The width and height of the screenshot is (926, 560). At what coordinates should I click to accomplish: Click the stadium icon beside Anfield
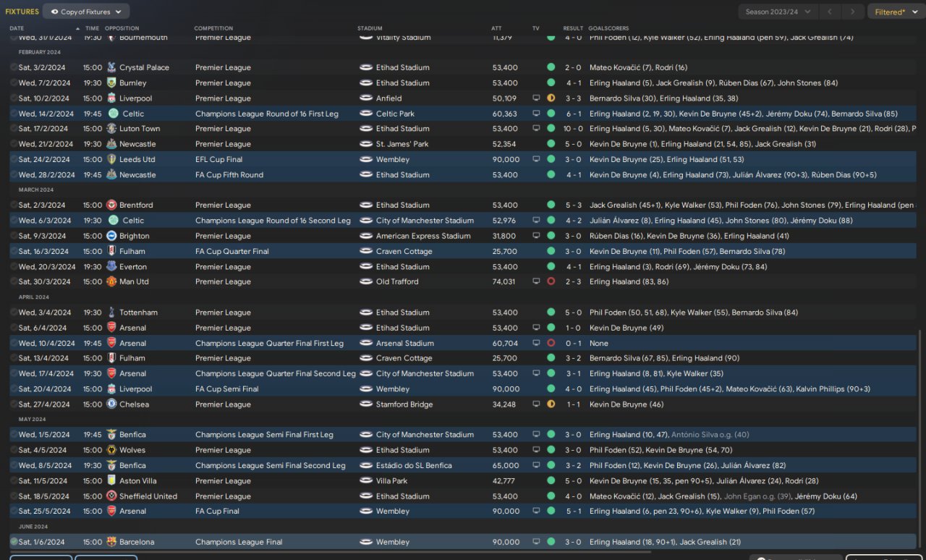(366, 98)
